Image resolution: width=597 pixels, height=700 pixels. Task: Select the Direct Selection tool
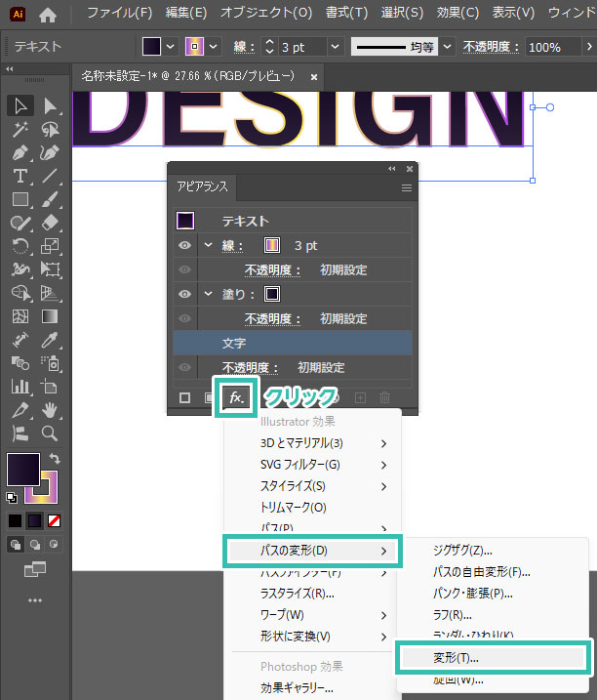49,105
